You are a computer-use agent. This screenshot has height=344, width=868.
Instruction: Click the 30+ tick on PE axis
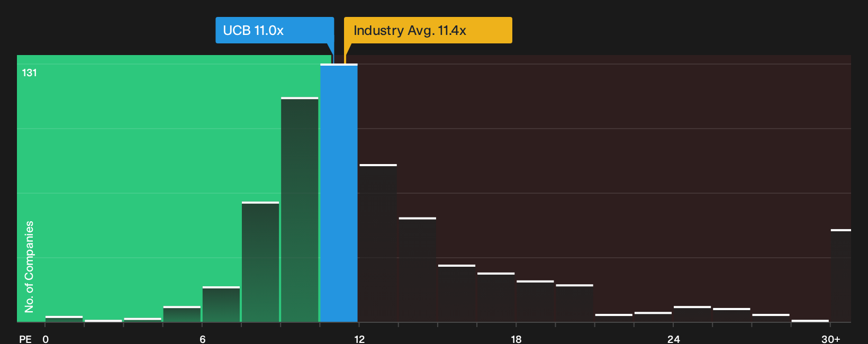click(830, 339)
